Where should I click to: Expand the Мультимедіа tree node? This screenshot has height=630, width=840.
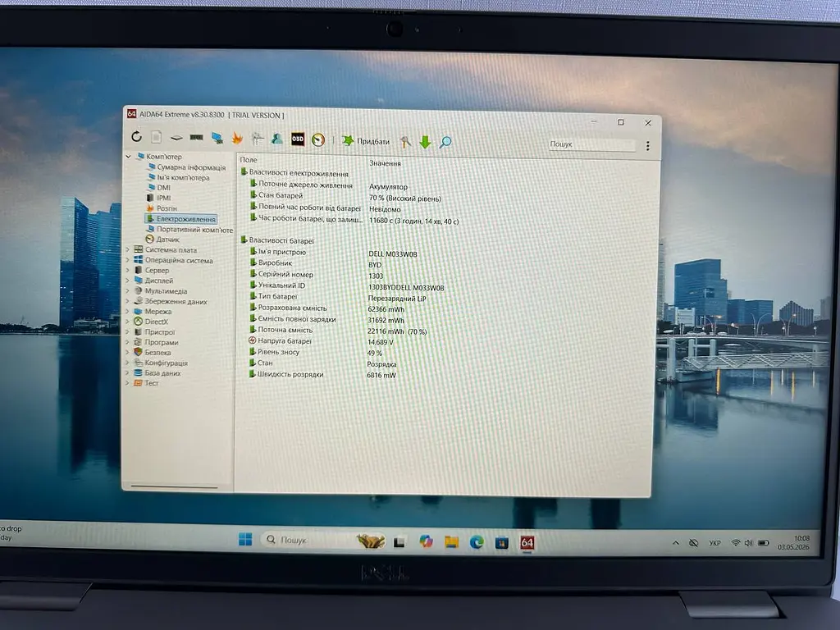point(127,291)
